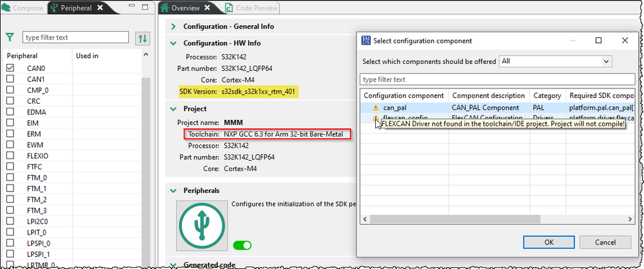Check the FTFC peripheral checkbox
Screen dimensions: 644x269
pyautogui.click(x=10, y=166)
